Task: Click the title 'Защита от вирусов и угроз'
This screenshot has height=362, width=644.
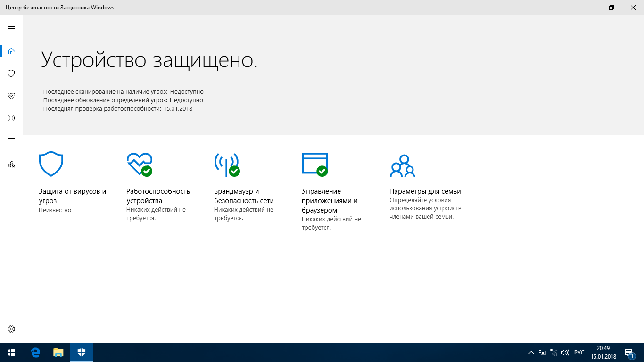Action: tap(73, 196)
